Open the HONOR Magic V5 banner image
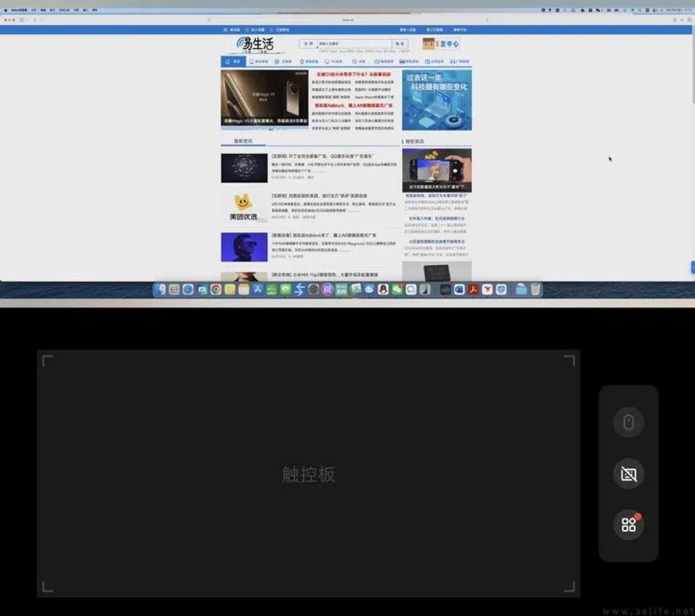695x616 pixels. coord(264,98)
